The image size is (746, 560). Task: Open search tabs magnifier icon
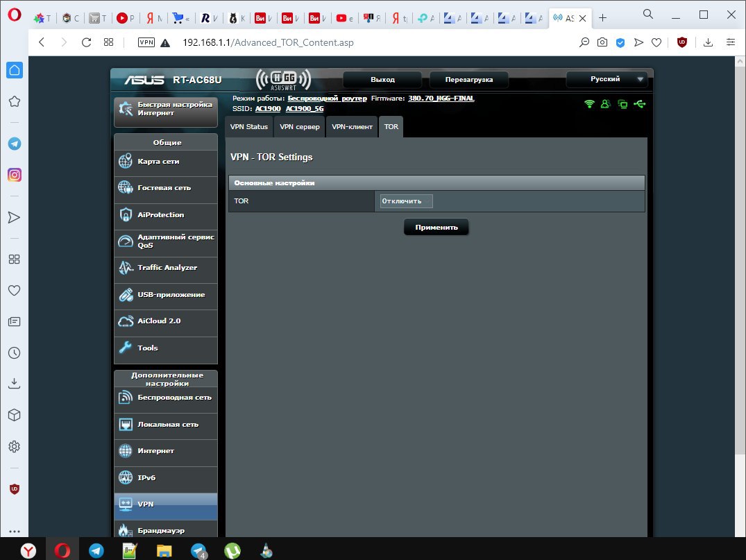click(x=648, y=15)
